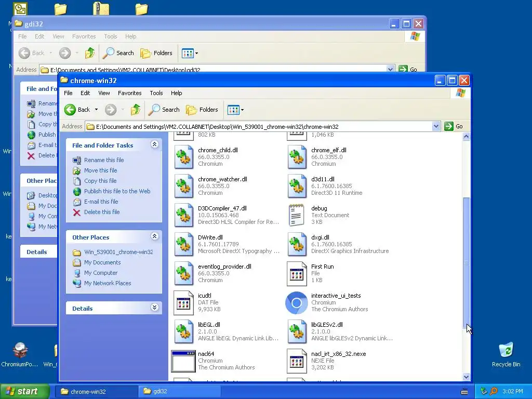Select d3d11.dll file icon
Screen dimensions: 532x399
pos(297,187)
